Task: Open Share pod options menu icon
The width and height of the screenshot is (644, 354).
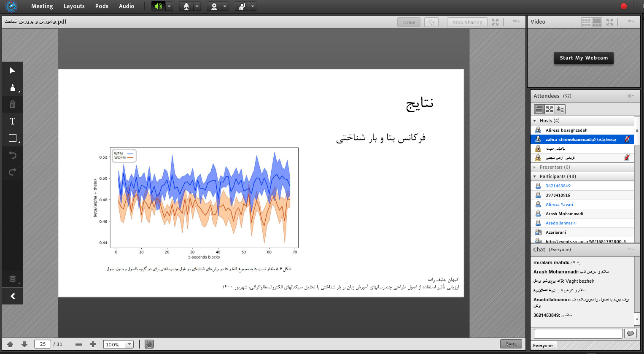Action: (516, 22)
